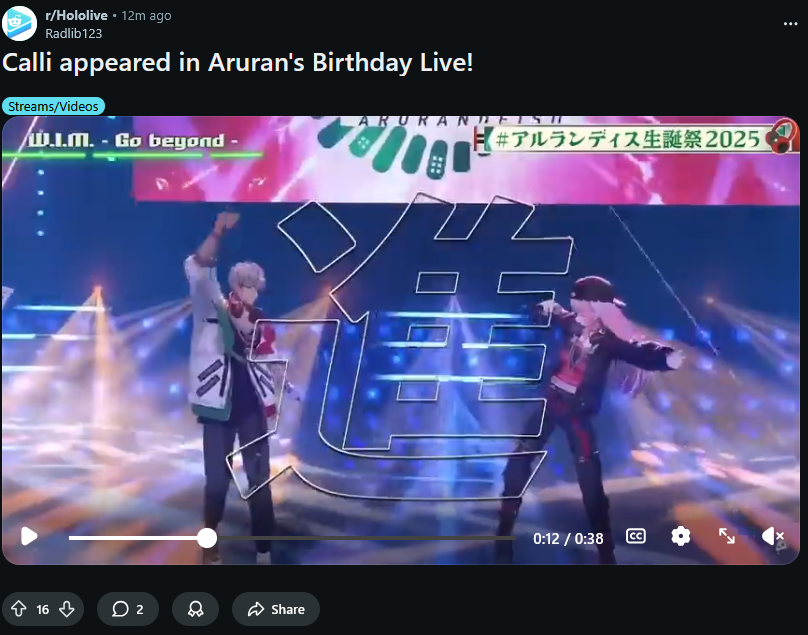The image size is (808, 635).
Task: Unmute the video sound
Action: pyautogui.click(x=772, y=537)
